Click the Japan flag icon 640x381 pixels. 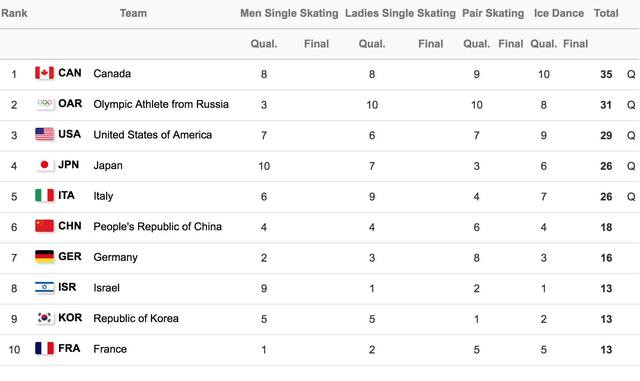pos(44,165)
